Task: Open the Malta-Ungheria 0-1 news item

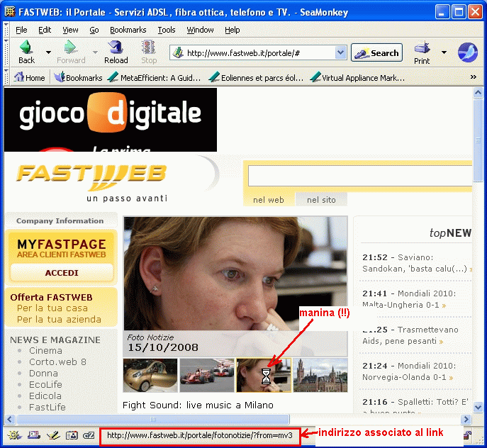Action: 409,299
